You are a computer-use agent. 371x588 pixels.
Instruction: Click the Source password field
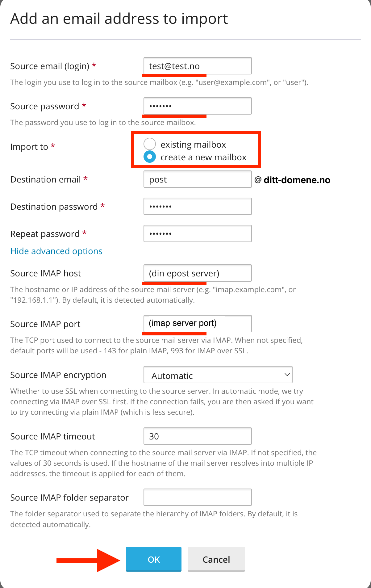click(x=197, y=106)
